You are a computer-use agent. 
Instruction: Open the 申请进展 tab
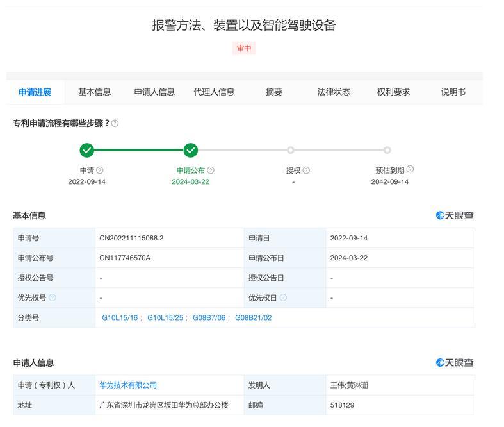[x=35, y=92]
